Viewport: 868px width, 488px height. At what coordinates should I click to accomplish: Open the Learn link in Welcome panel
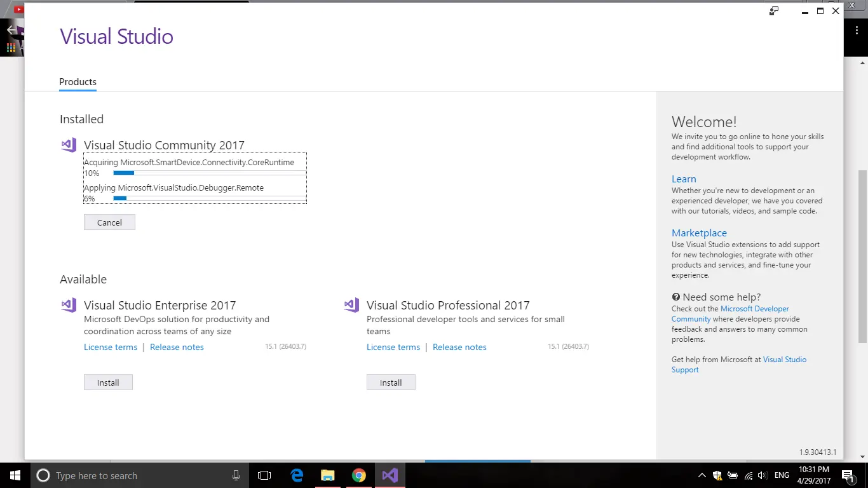tap(684, 179)
